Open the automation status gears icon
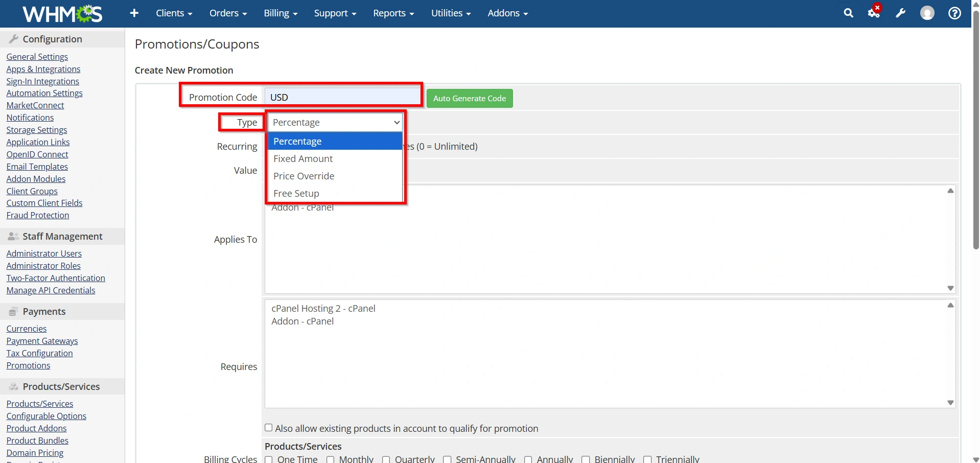 [874, 12]
